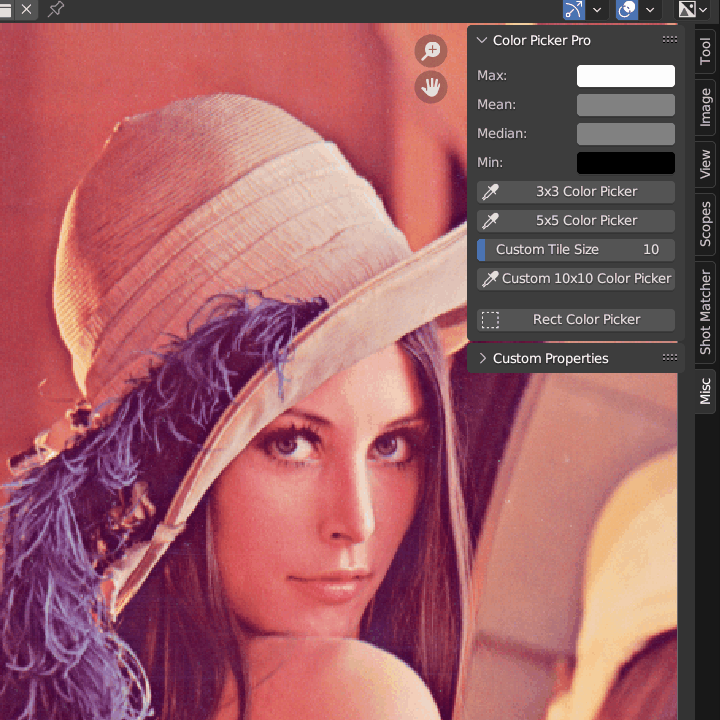This screenshot has width=720, height=720.
Task: Click the Median gray color swatch
Action: click(x=625, y=134)
